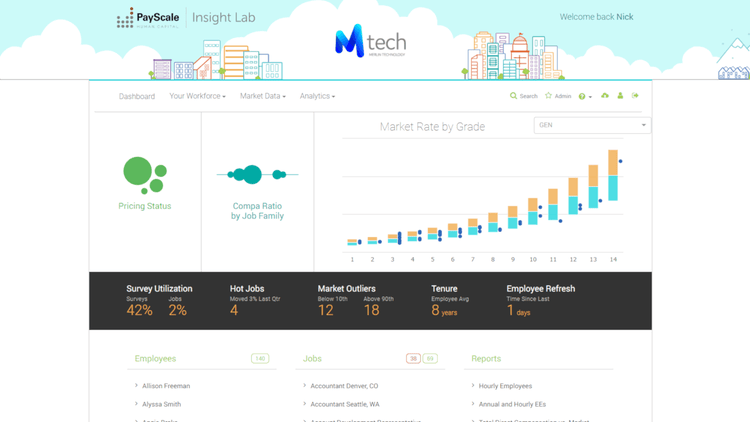Open job Accountant Seattle, WA
Viewport: 750px width, 422px height.
[x=345, y=404]
